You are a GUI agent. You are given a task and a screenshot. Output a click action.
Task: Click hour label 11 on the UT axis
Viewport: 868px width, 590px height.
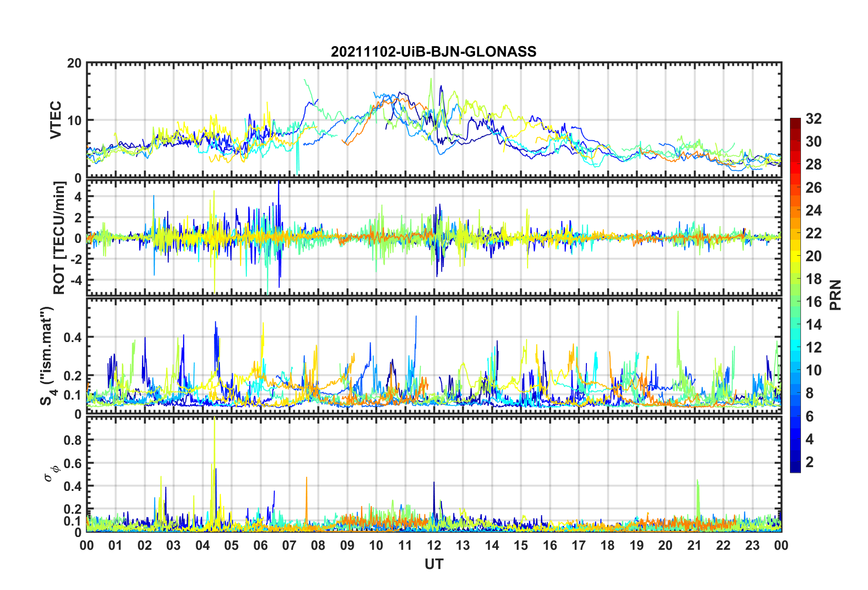pos(405,546)
